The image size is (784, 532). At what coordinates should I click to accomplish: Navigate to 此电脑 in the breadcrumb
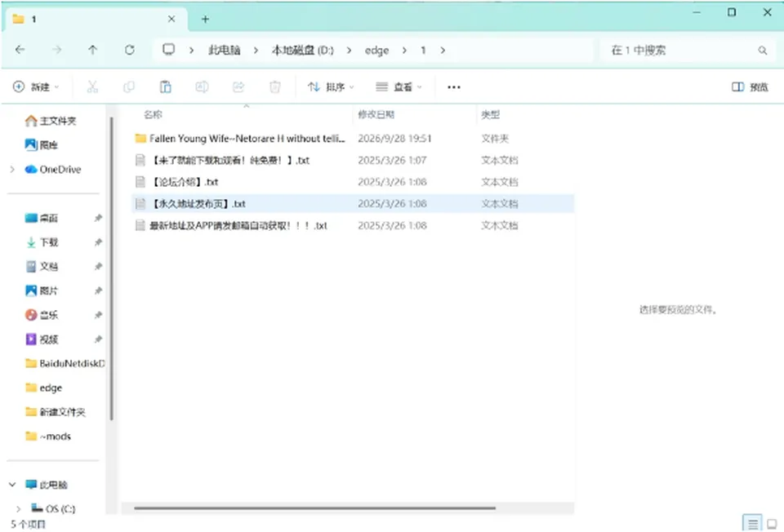click(224, 51)
